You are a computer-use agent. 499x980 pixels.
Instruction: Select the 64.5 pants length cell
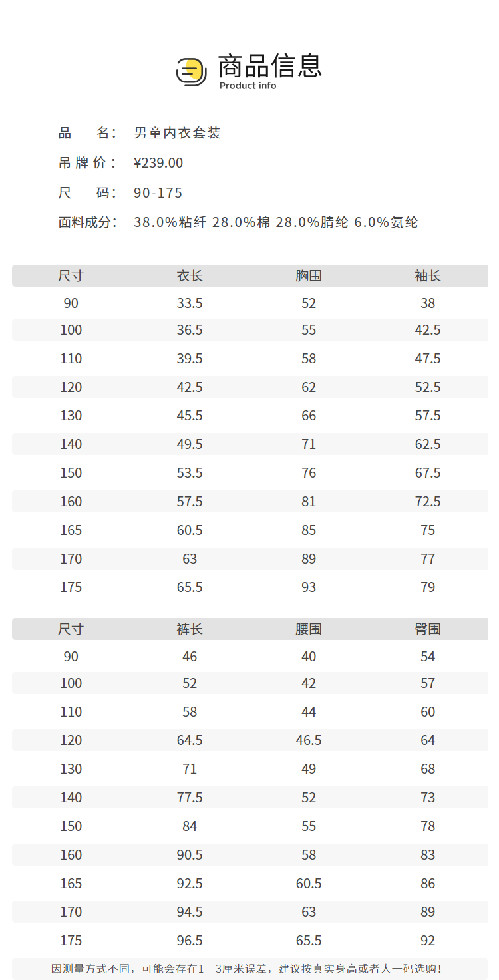tap(190, 740)
